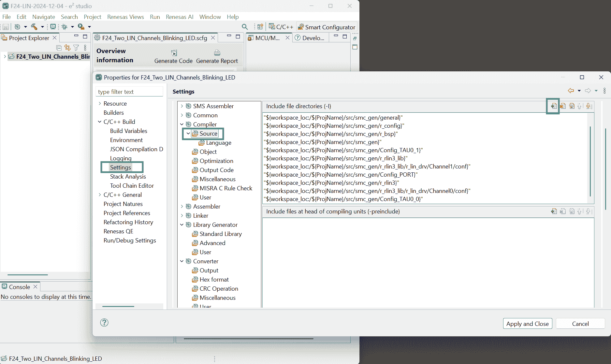Screen dimensions: 611x364
Task: Expand the SMS Assembler tree node
Action: [x=182, y=106]
